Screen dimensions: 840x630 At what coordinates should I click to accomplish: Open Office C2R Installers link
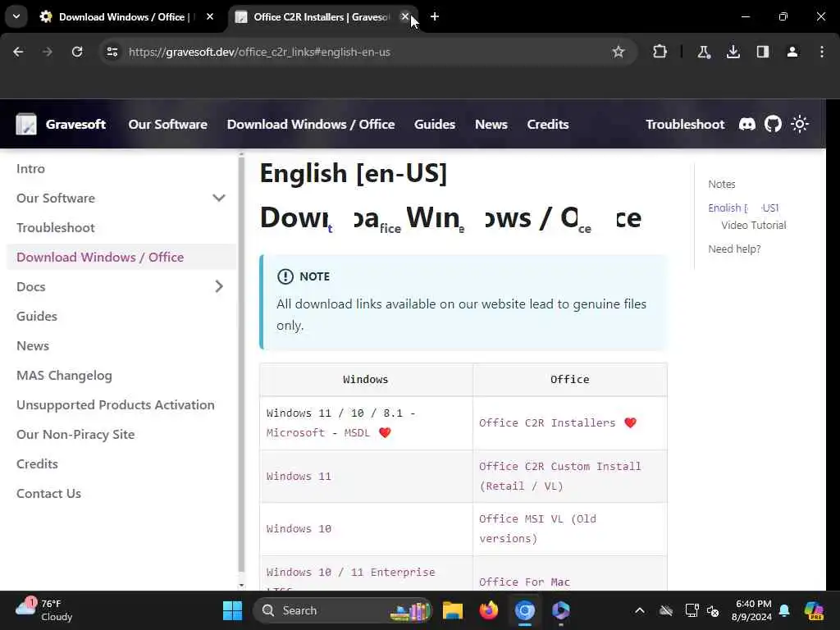pyautogui.click(x=547, y=422)
